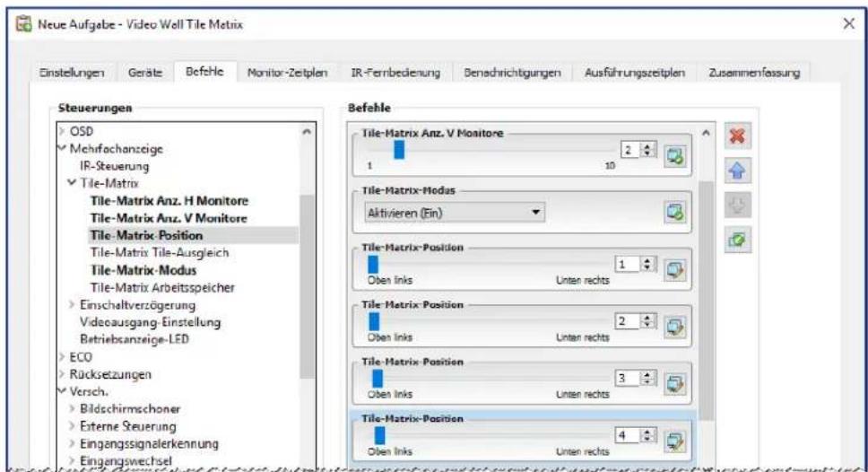Expand the Bildschirmschoner node
868x472 pixels.
[x=72, y=409]
